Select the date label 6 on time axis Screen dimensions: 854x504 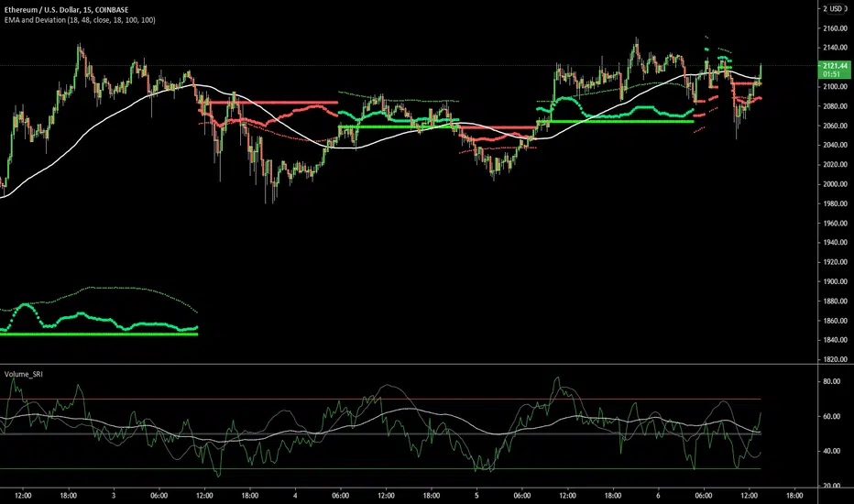pyautogui.click(x=658, y=496)
